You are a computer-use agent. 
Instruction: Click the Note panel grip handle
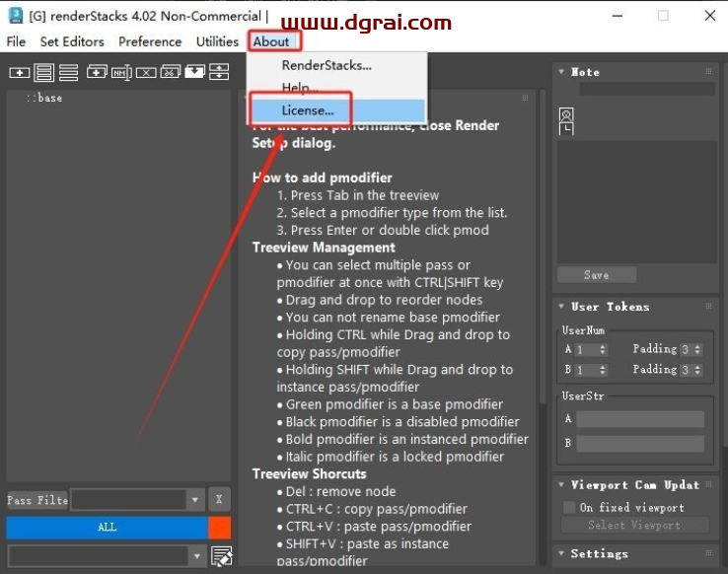pyautogui.click(x=708, y=71)
